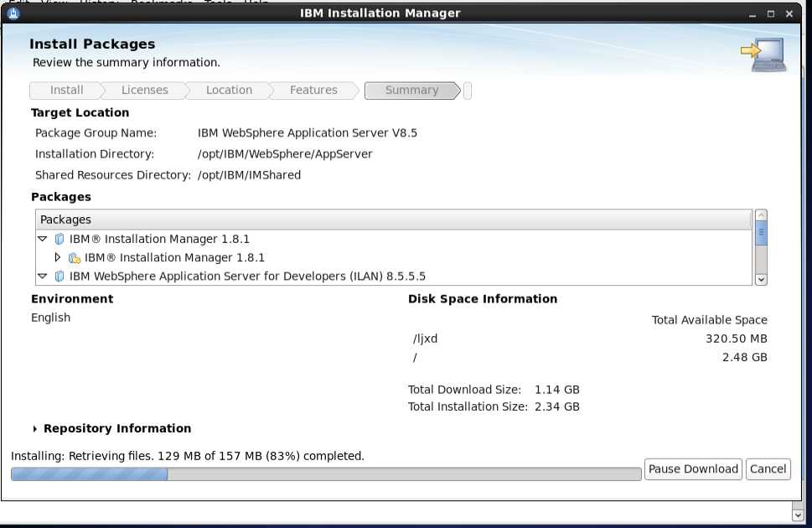Click the '/opt/IBM/WebSphere/AppServer' installation directory text

point(285,154)
